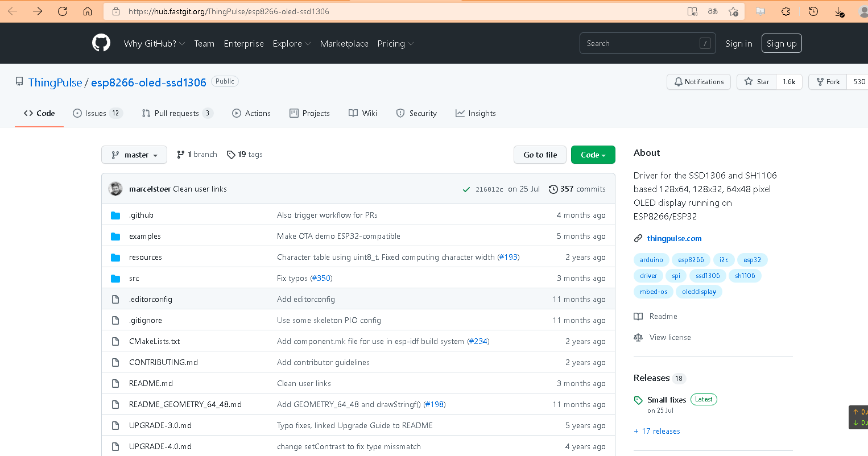The image size is (868, 456).
Task: Expand the green Code dropdown button
Action: pos(593,155)
